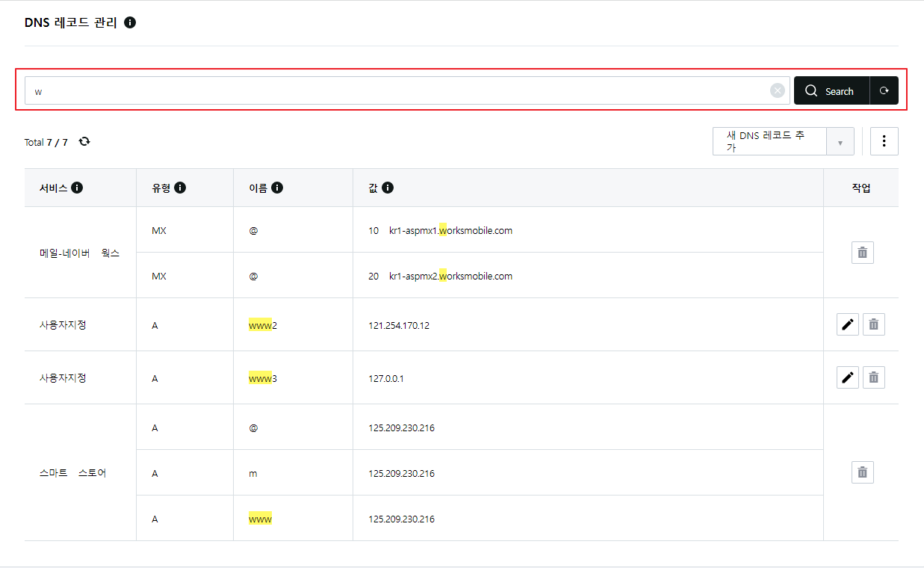
Task: Delete the www2 A record
Action: pyautogui.click(x=873, y=324)
